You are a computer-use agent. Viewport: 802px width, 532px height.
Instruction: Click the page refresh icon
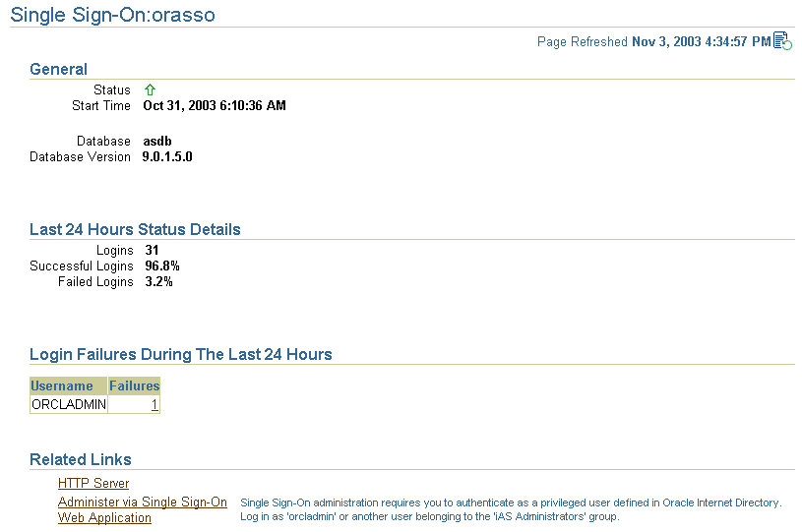[x=782, y=41]
